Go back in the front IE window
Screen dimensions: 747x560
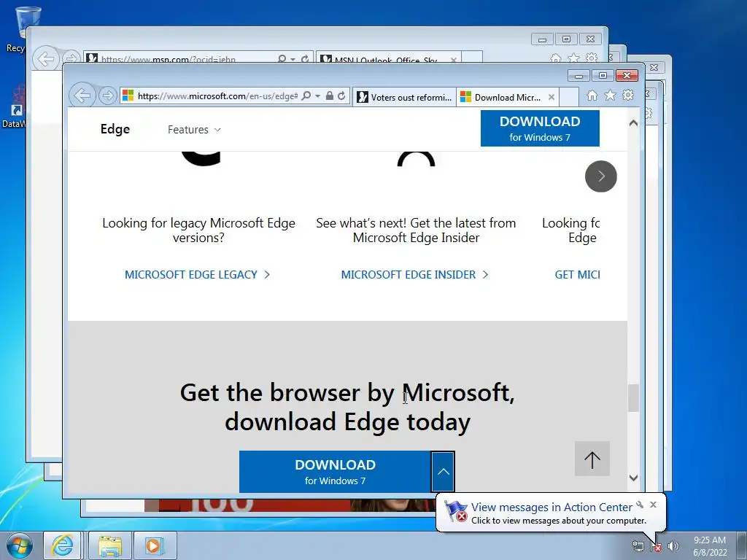coord(82,96)
